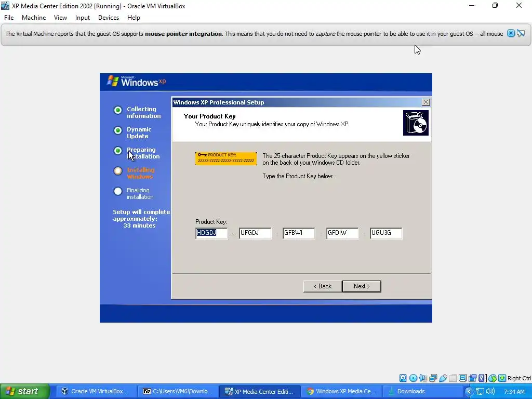Click the USB devices icon in VirtualBox status bar
This screenshot has height=399, width=532.
443,378
